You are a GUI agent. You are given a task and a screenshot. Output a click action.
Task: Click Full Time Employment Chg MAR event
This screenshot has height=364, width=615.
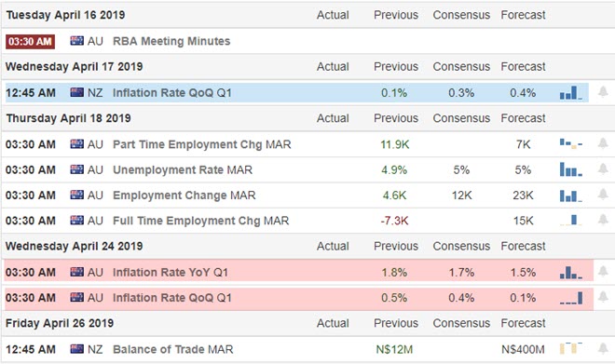tap(201, 221)
